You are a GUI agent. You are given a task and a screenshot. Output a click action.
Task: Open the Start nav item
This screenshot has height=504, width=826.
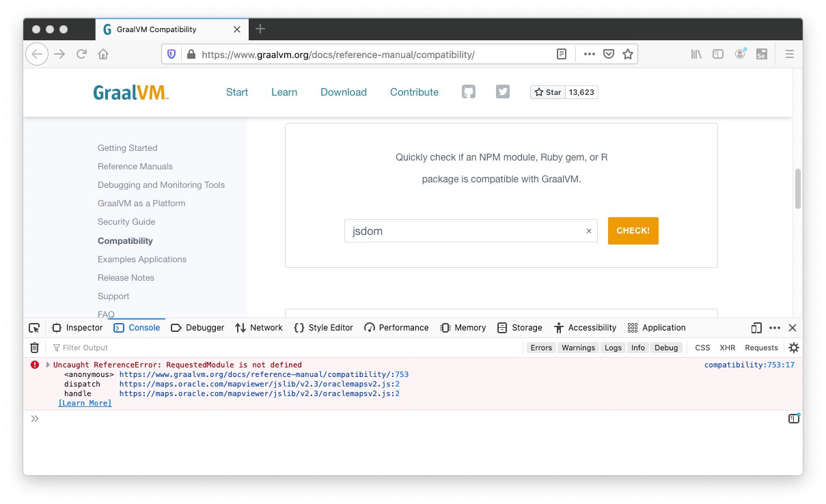tap(237, 92)
